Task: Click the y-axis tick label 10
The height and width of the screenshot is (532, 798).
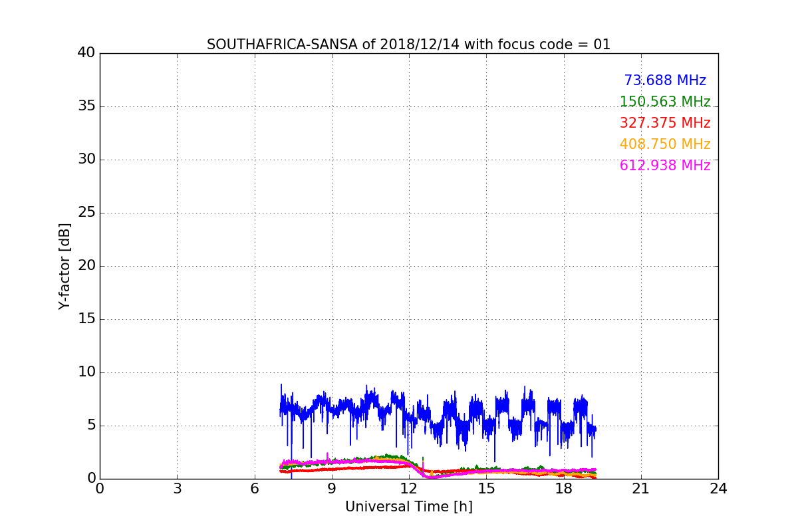Action: [86, 372]
